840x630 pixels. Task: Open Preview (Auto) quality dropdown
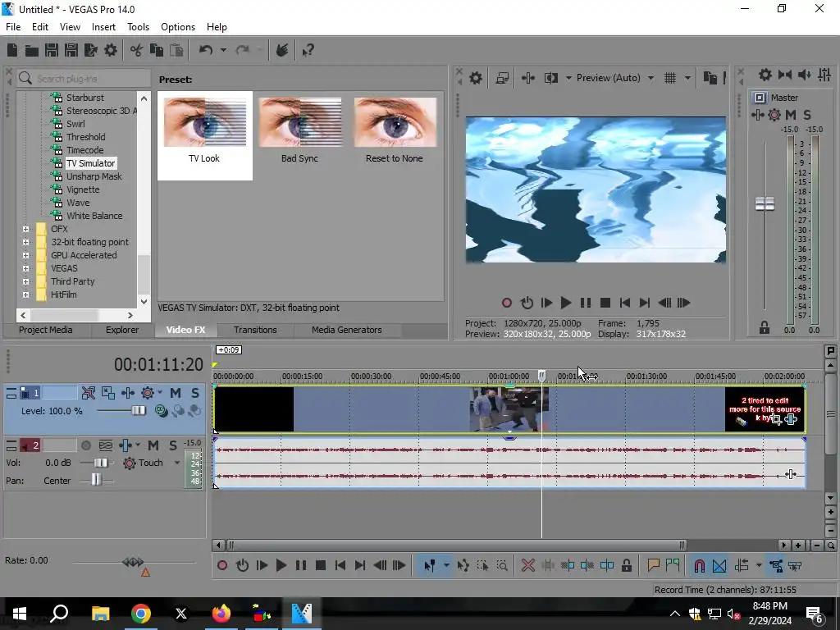click(651, 78)
